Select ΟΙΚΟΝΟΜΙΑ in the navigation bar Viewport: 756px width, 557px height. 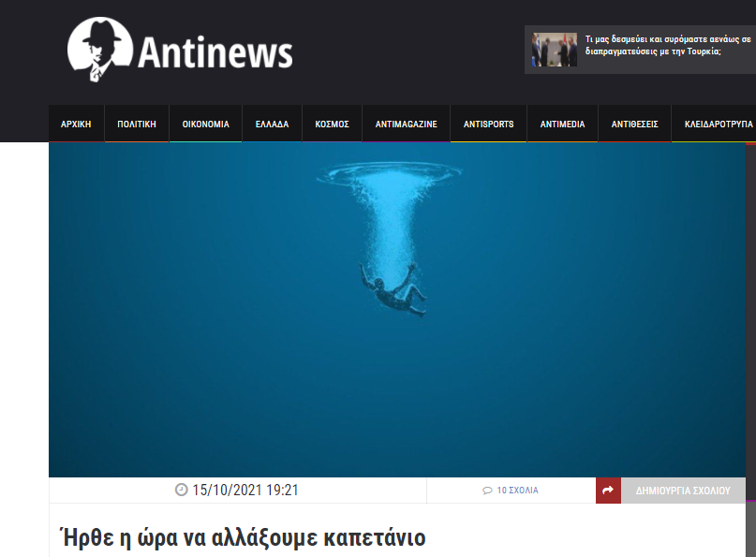tap(205, 124)
